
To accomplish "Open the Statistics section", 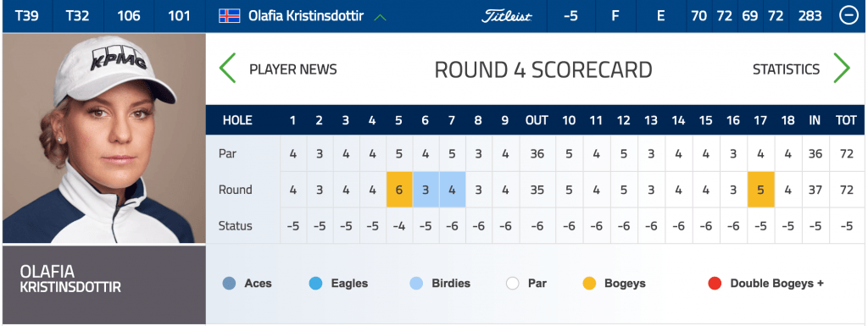I will 786,69.
